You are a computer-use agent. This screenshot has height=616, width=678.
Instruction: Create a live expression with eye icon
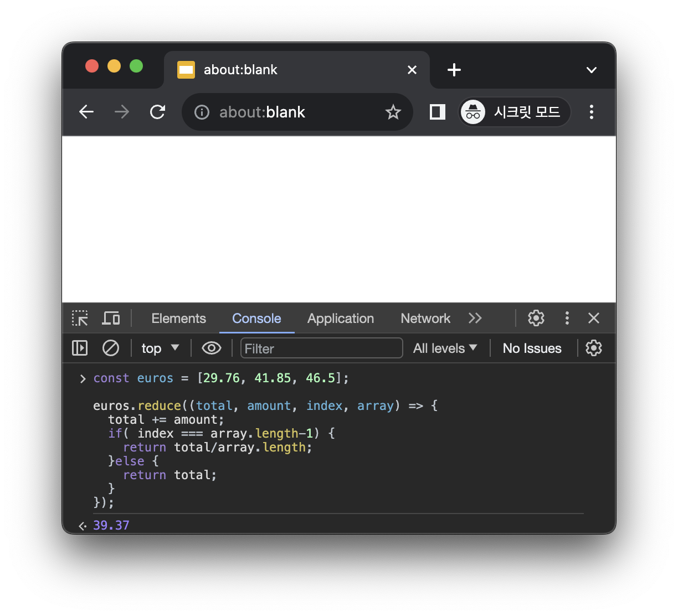(212, 348)
